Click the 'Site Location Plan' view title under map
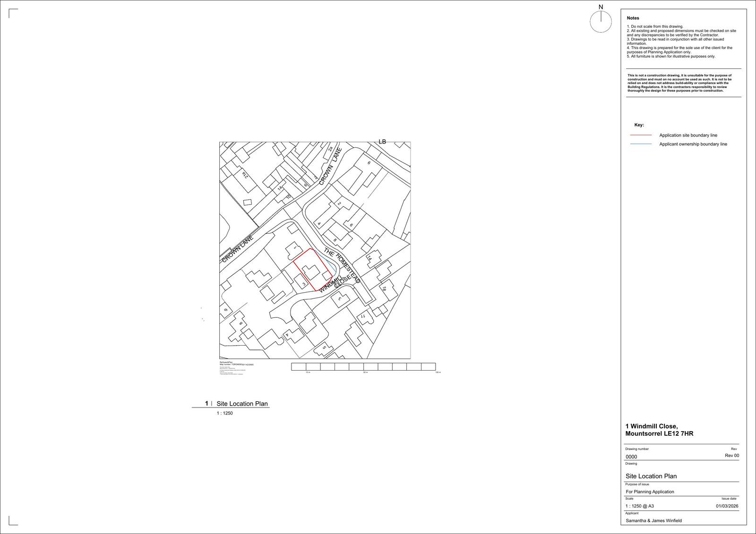This screenshot has height=534, width=756. coord(242,404)
